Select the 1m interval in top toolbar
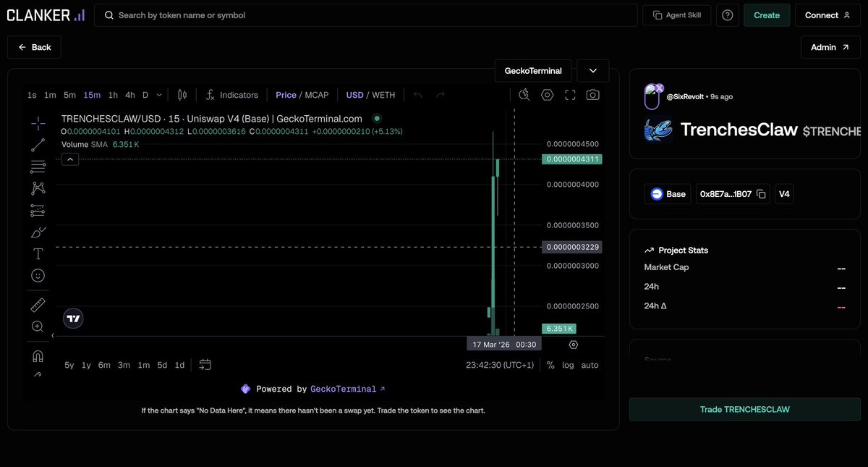Viewport: 868px width, 467px height. [50, 95]
